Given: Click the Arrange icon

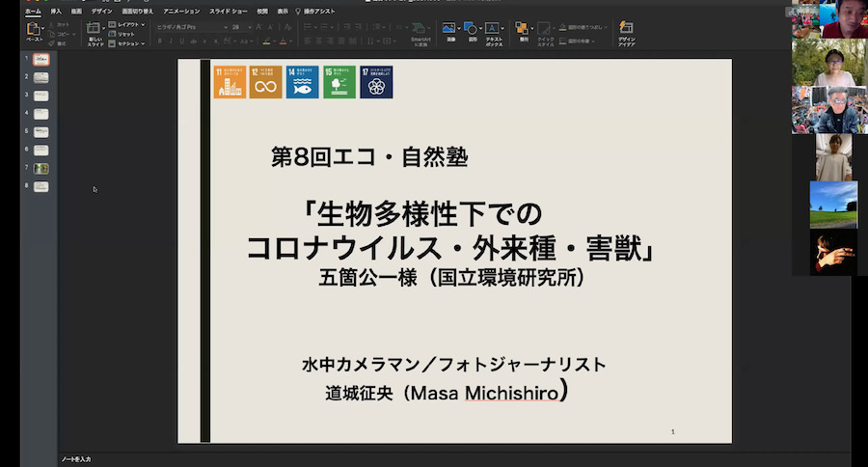Looking at the screenshot, I should [x=521, y=28].
